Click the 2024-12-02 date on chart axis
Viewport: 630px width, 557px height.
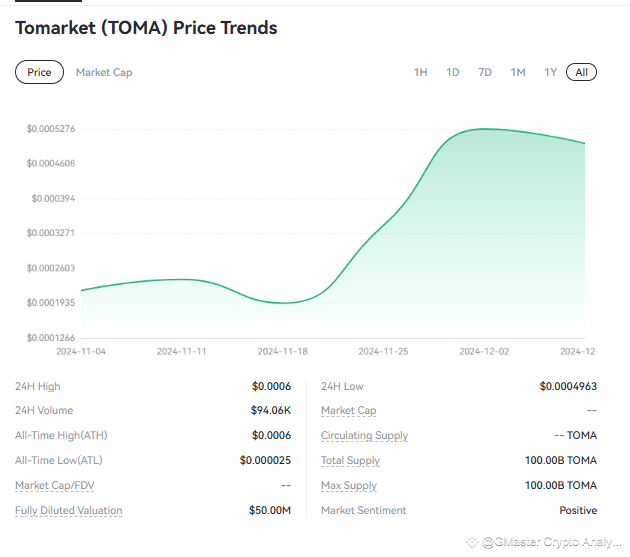coord(484,352)
